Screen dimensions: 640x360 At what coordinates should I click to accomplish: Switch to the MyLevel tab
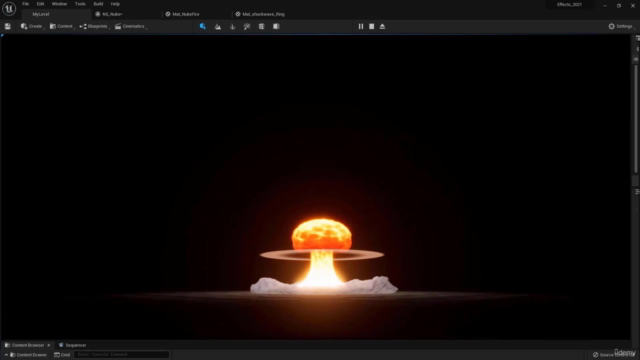tap(56, 14)
